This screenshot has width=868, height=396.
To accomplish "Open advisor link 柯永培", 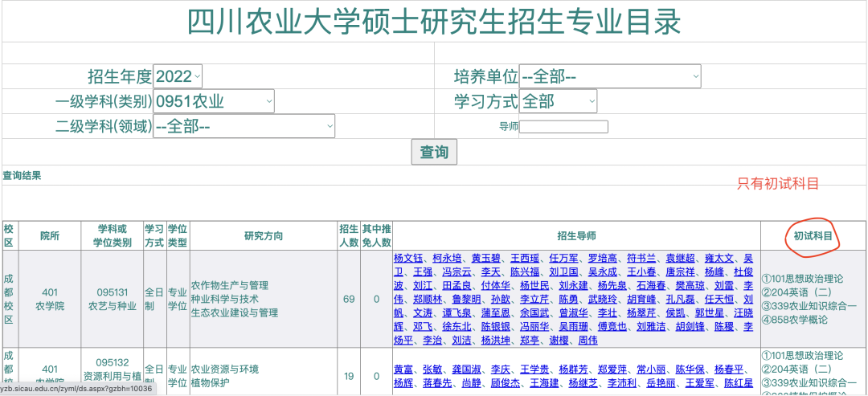I will tap(447, 259).
